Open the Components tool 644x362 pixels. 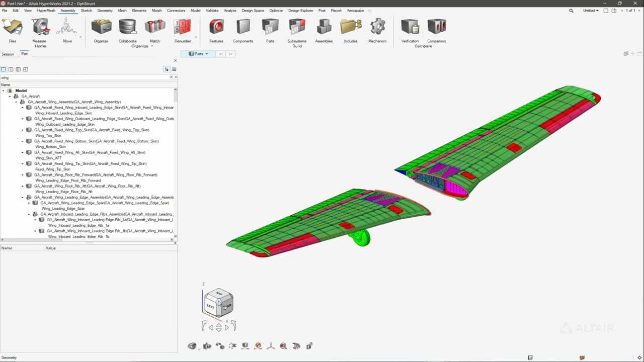[x=243, y=31]
